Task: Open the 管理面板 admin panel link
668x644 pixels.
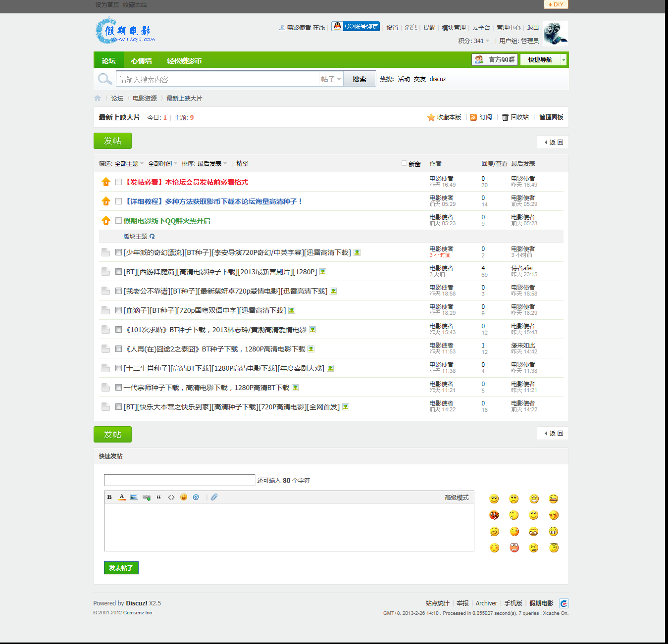Action: click(x=551, y=117)
